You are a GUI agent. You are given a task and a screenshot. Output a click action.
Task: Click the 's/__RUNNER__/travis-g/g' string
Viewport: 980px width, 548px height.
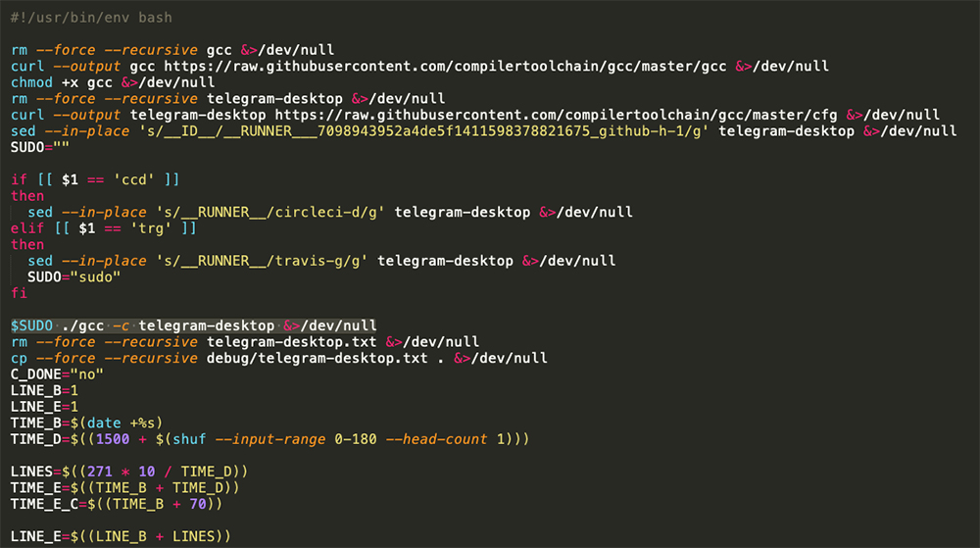point(262,261)
